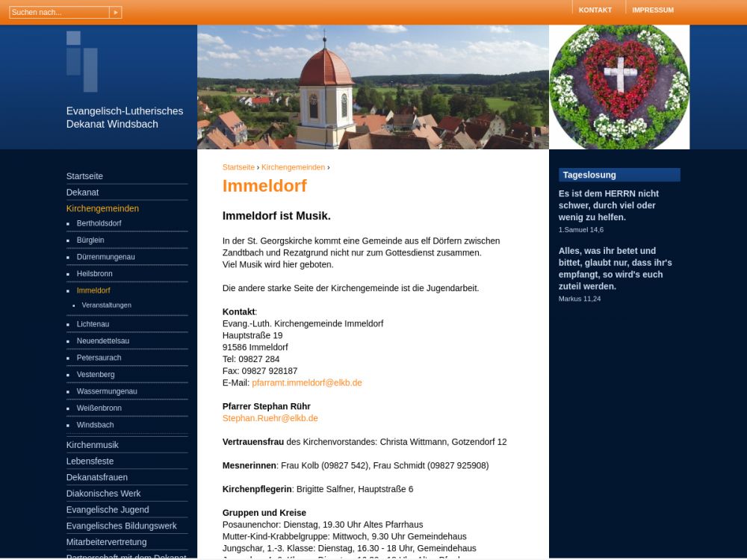
Task: Click the church tower header photo
Action: (373, 87)
